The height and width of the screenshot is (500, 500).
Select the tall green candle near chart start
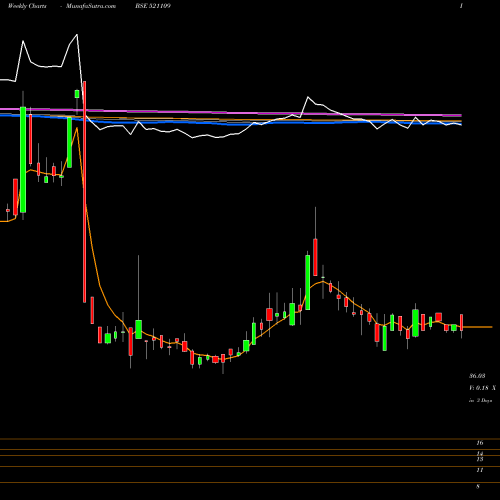23,159
